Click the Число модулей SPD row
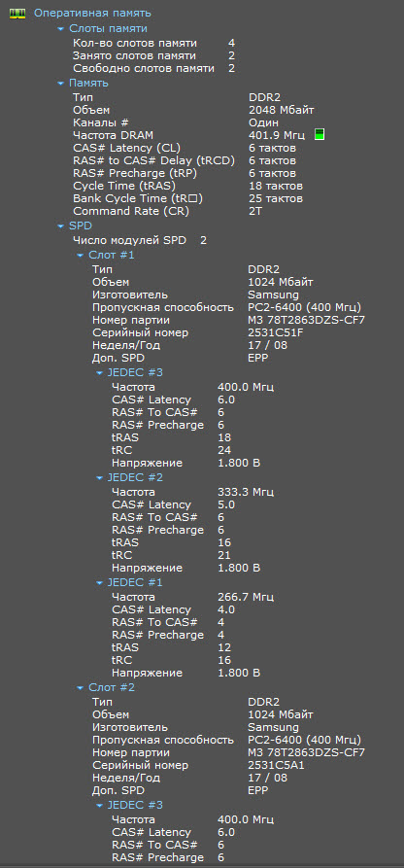 point(140,241)
